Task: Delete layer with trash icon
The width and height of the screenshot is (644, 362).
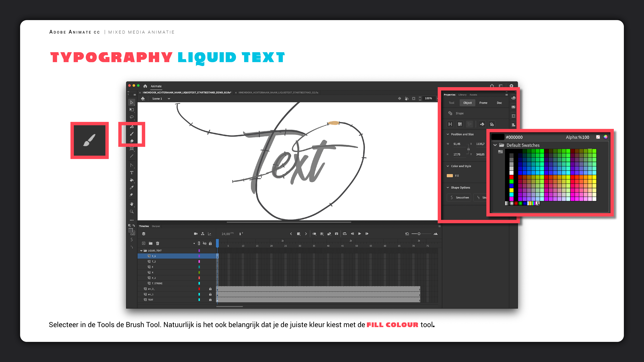Action: click(157, 243)
